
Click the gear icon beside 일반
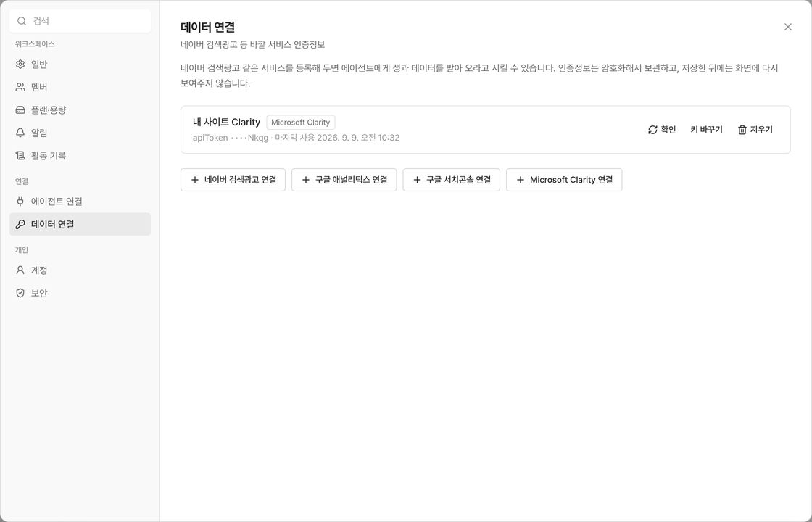[20, 65]
